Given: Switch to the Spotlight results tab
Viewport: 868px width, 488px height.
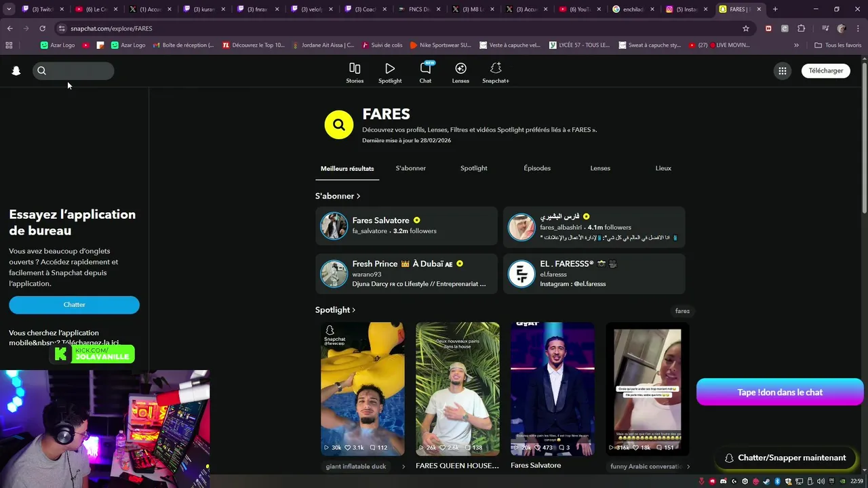Looking at the screenshot, I should [474, 168].
